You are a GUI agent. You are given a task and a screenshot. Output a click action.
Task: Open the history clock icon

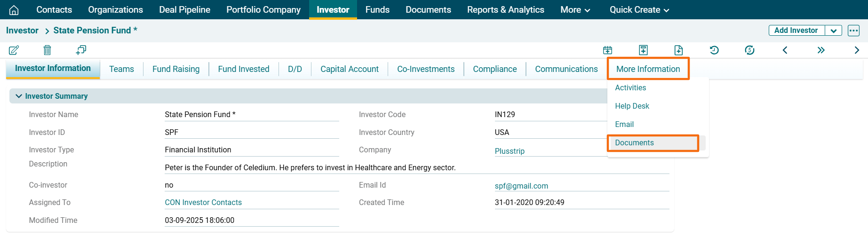tap(714, 50)
